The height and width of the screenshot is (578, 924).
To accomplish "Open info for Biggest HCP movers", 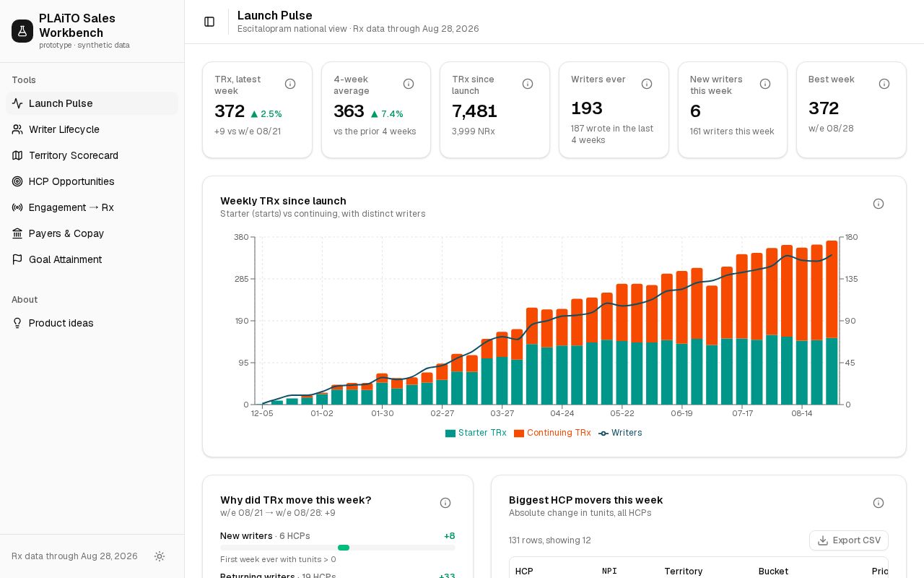I will (879, 503).
